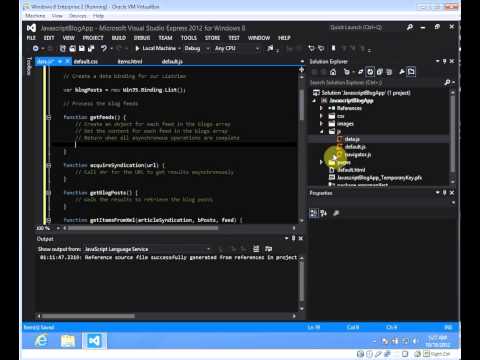Image resolution: width=480 pixels, height=360 pixels.
Task: Open the EDIT menu
Action: point(49,38)
